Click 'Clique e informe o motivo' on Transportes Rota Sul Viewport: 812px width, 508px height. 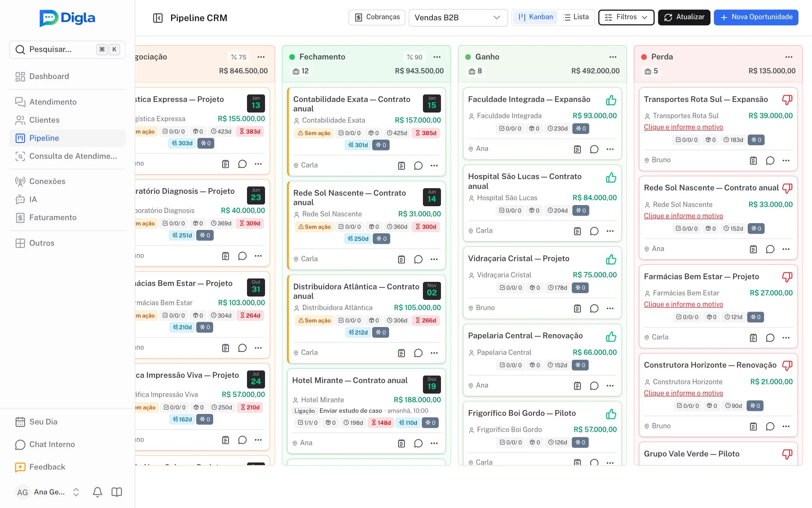pos(683,127)
